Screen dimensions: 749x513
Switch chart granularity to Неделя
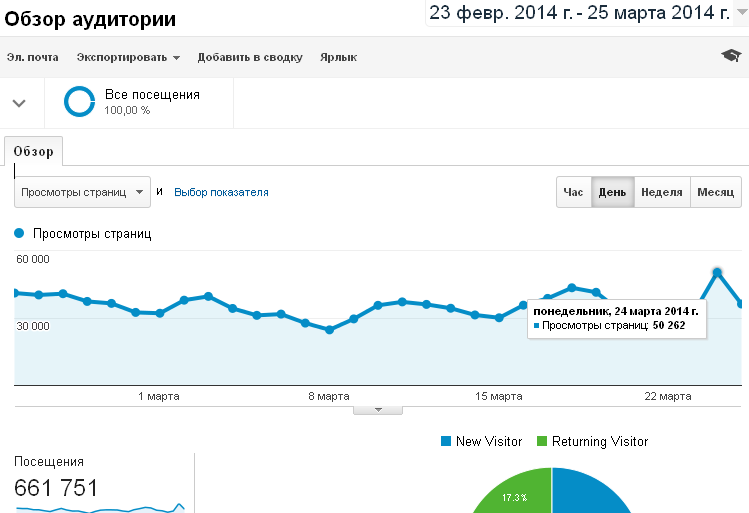coord(662,192)
